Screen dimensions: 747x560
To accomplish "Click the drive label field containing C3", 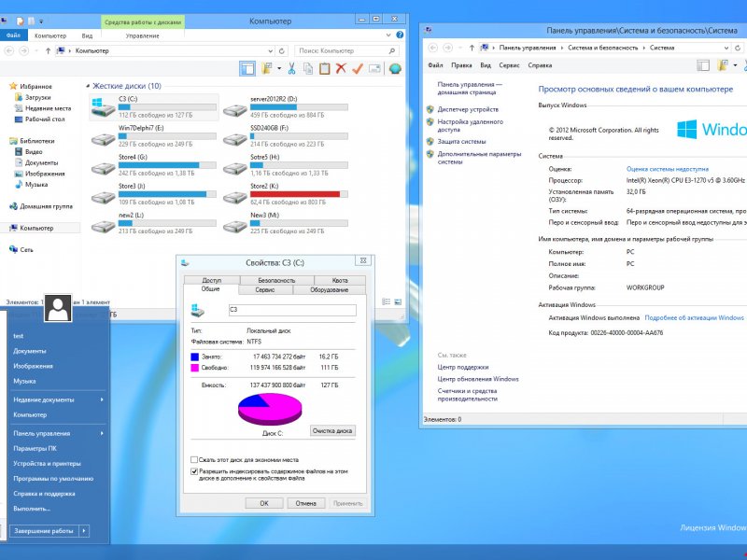I will [292, 310].
